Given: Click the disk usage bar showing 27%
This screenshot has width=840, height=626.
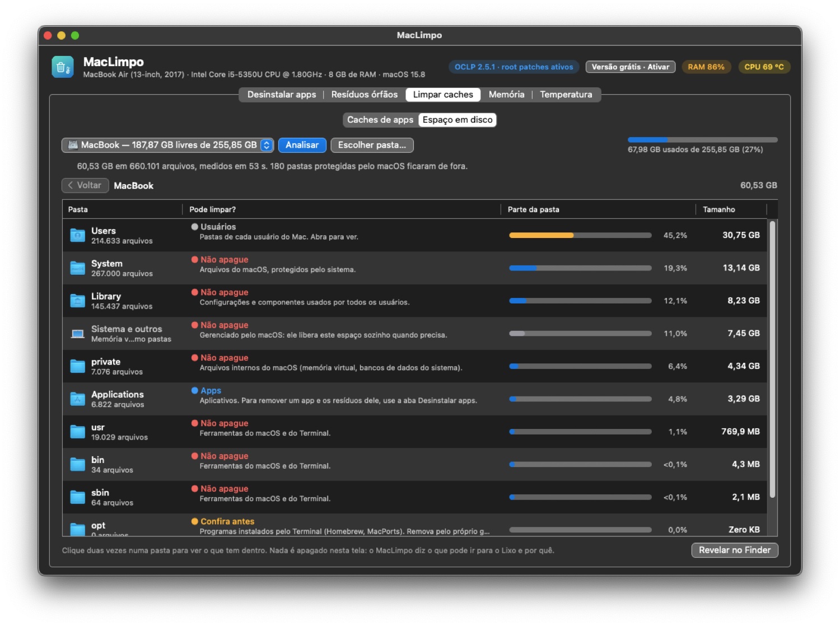Looking at the screenshot, I should (x=703, y=139).
